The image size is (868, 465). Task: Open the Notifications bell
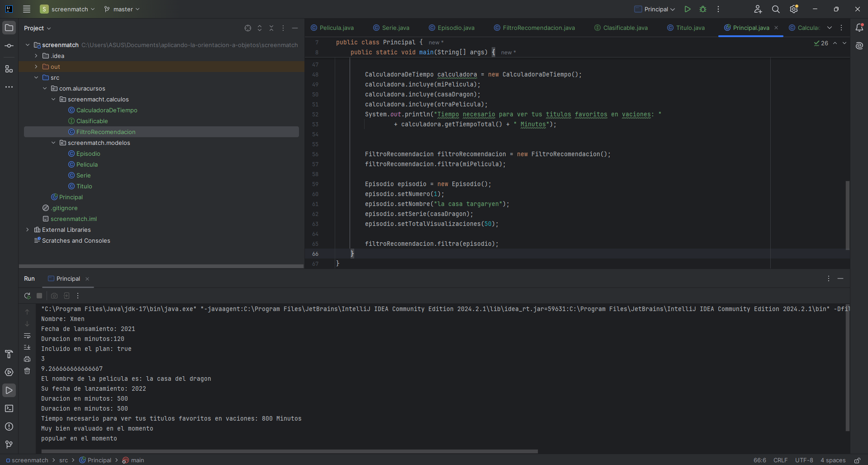(x=859, y=28)
